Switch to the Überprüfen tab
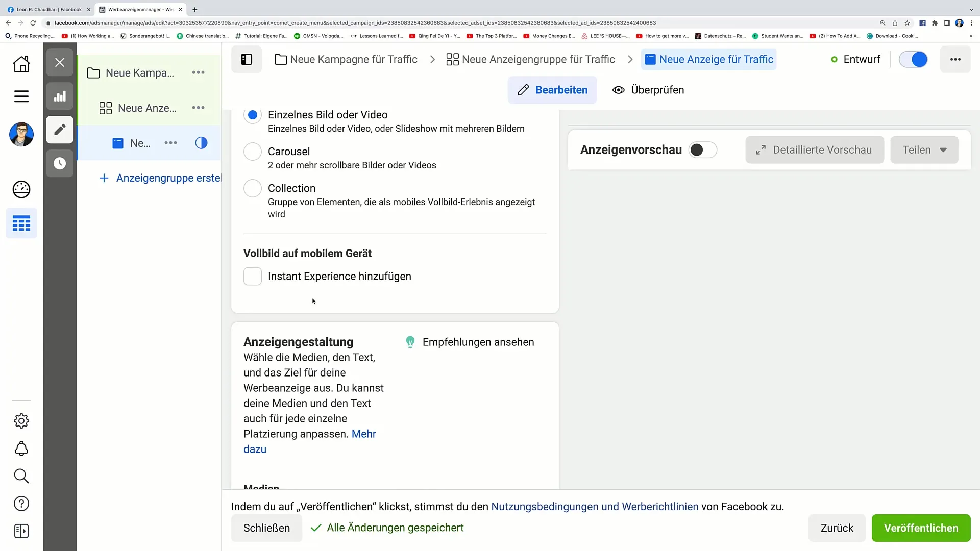 click(x=648, y=90)
